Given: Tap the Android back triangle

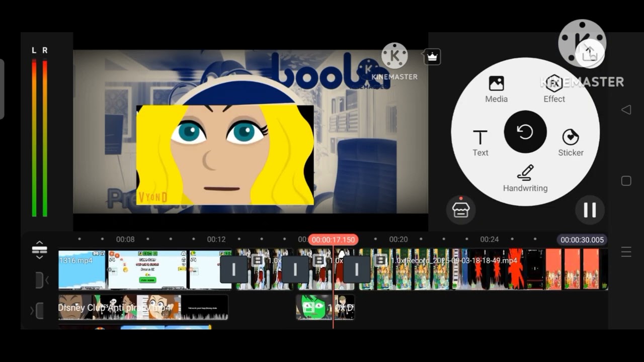Looking at the screenshot, I should (x=626, y=110).
